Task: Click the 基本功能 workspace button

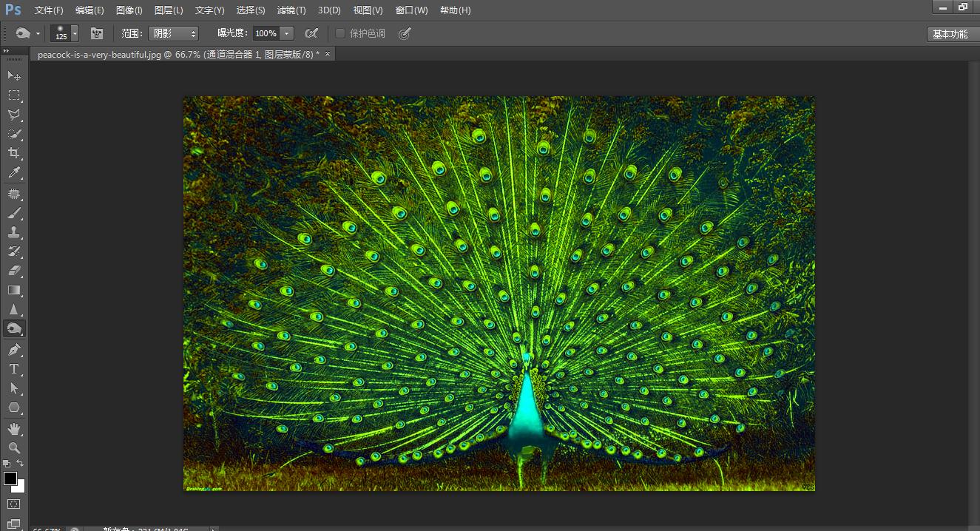Action: pyautogui.click(x=950, y=34)
